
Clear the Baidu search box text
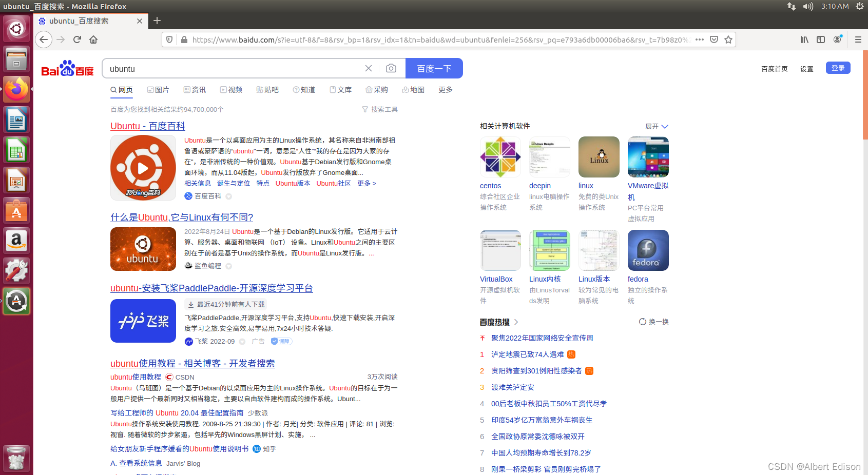[x=369, y=68]
